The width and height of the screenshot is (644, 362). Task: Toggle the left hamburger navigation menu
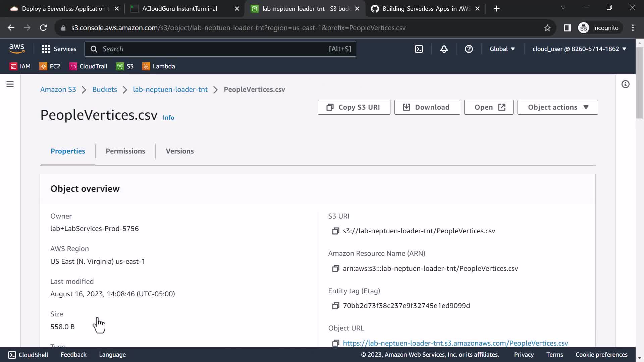10,84
